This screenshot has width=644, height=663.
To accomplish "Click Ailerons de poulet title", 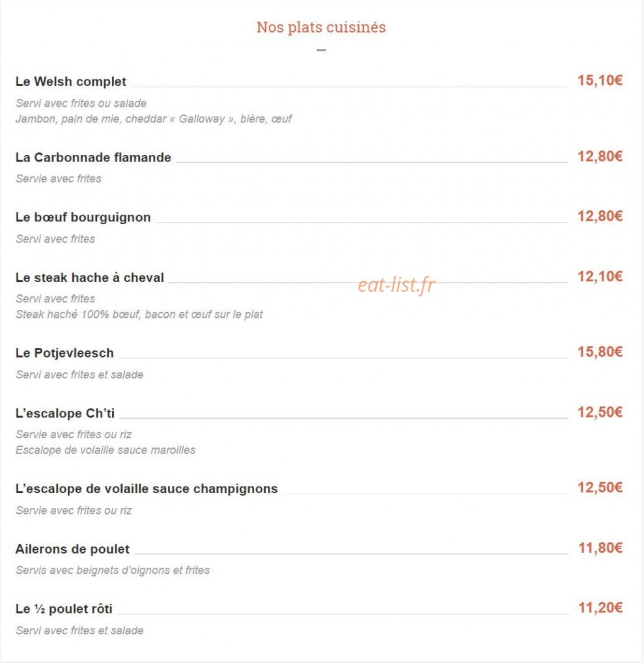I will 72,549.
